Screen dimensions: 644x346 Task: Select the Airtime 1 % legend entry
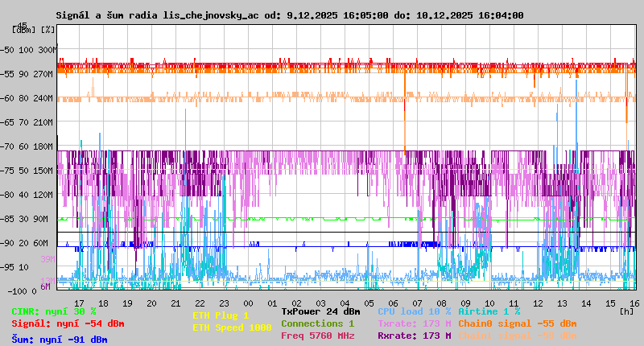489,311
